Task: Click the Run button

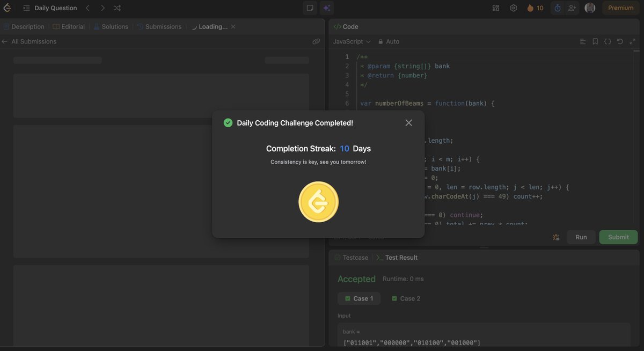Action: (581, 237)
